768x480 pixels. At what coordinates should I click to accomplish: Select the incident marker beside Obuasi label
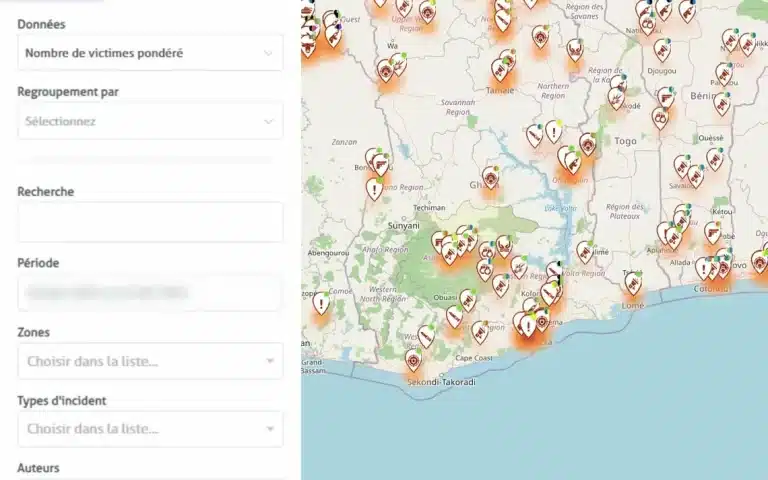click(x=468, y=300)
